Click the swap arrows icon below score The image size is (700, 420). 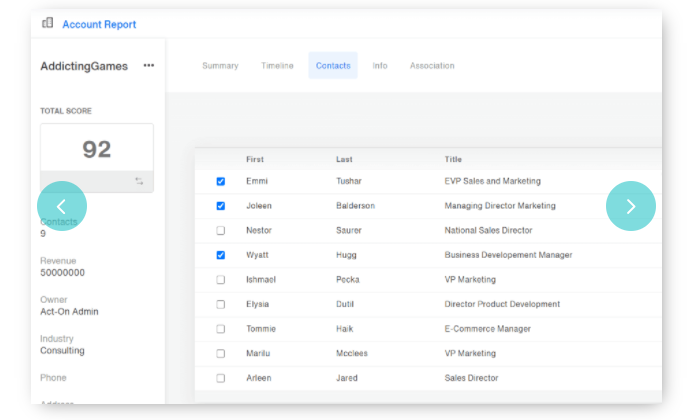click(x=139, y=181)
